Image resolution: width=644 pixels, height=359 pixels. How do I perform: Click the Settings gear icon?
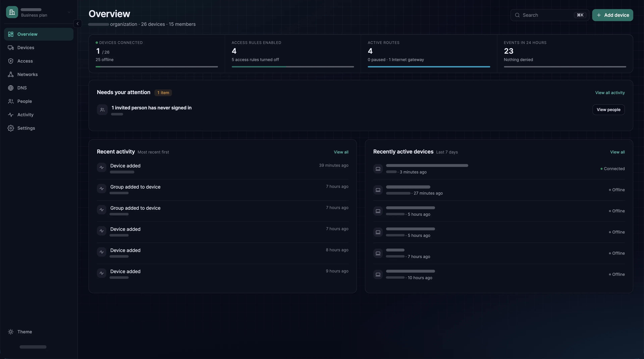(11, 128)
